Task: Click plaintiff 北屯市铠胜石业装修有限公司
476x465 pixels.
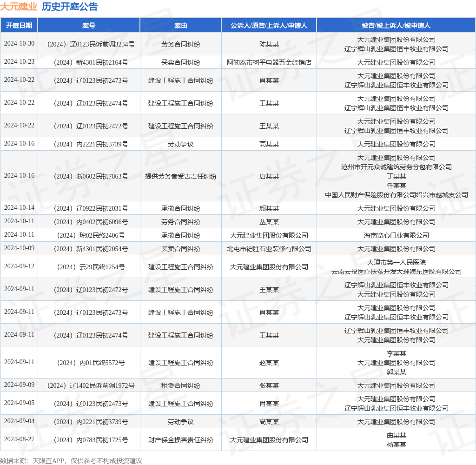Action: [x=269, y=249]
